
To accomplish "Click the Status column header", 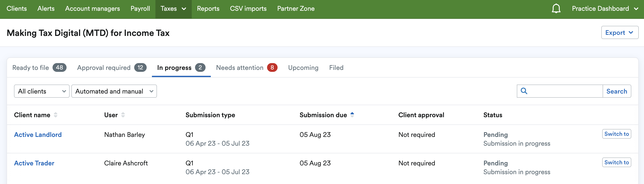I will (x=493, y=115).
